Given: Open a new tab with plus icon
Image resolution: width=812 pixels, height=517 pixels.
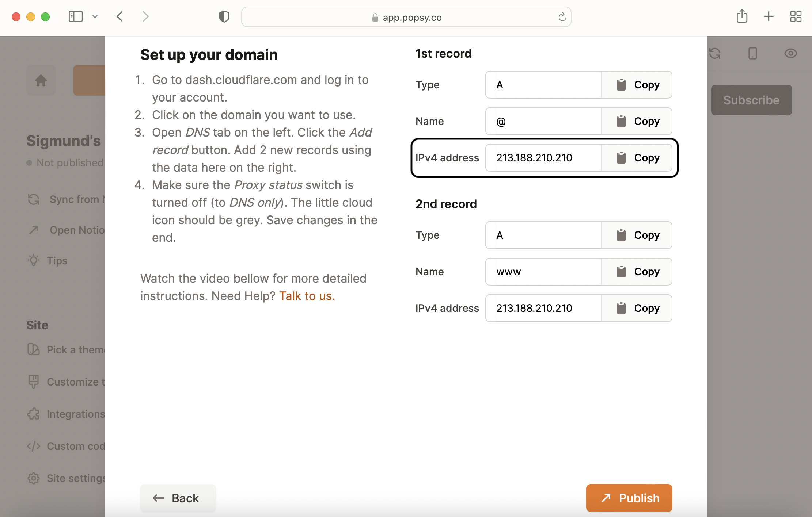Looking at the screenshot, I should tap(769, 16).
